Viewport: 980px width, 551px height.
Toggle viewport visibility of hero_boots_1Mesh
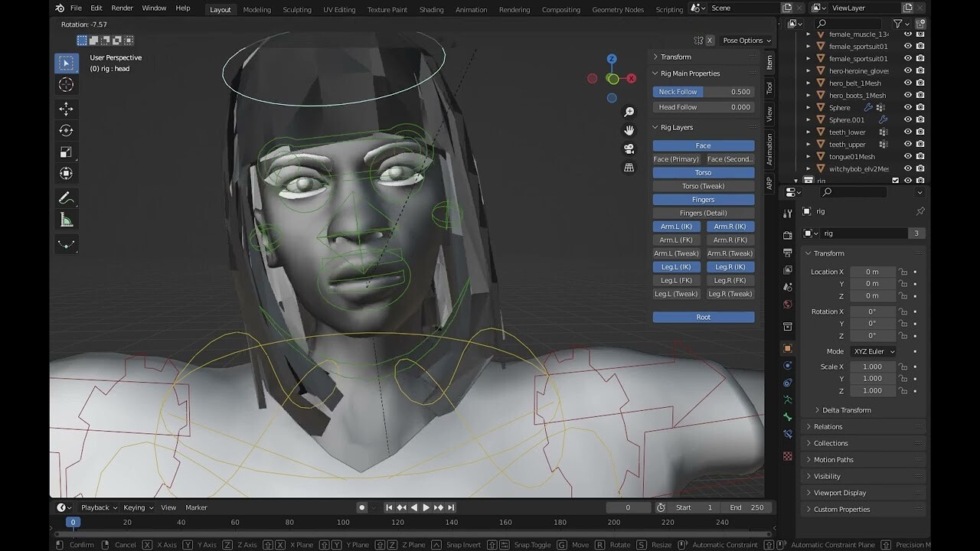click(907, 95)
